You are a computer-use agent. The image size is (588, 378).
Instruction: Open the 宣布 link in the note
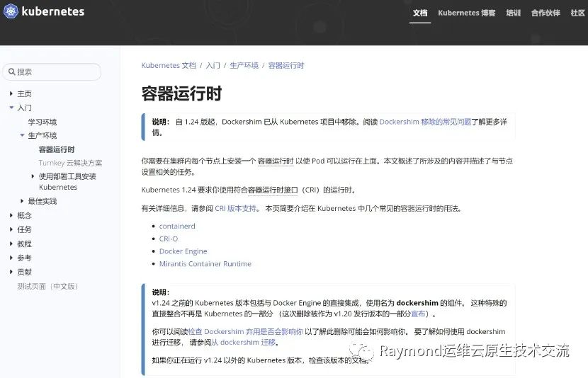418,314
